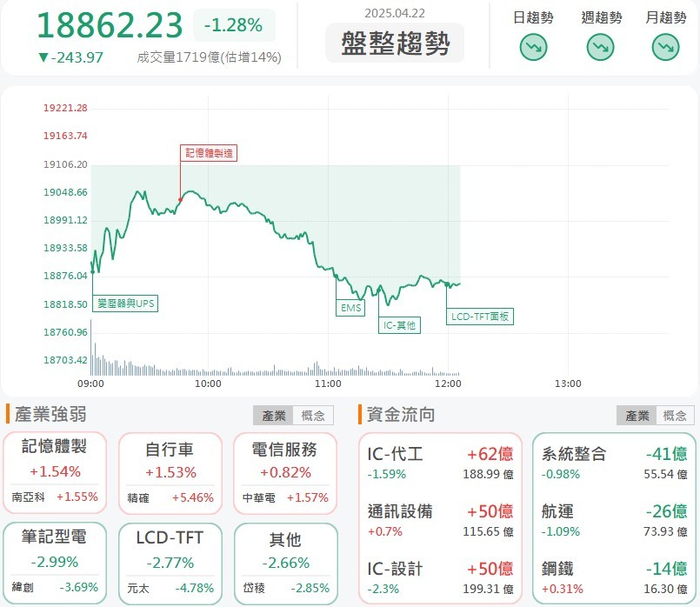Screen dimensions: 700x607
Task: Click the 73.93 億 turnover value
Action: coord(665,531)
